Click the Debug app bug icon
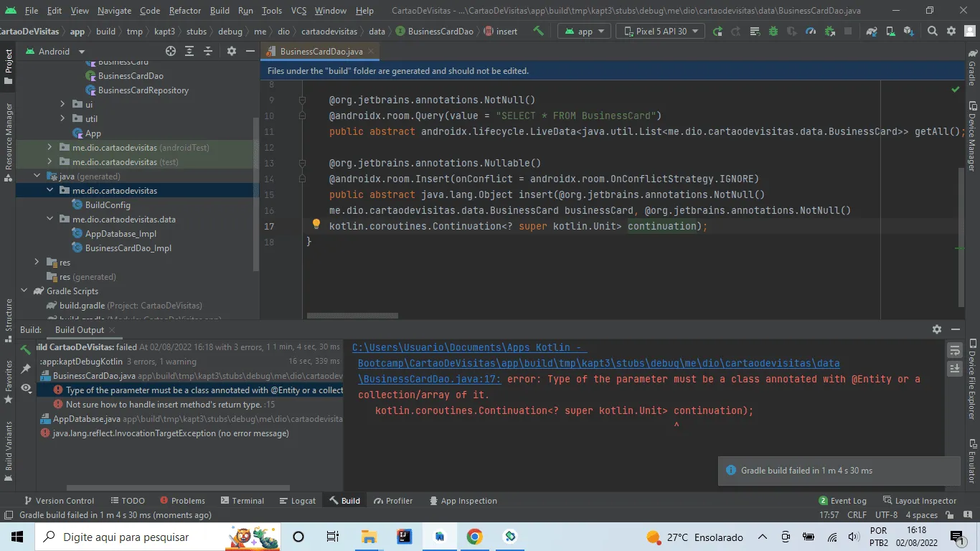This screenshot has width=980, height=551. [x=773, y=31]
